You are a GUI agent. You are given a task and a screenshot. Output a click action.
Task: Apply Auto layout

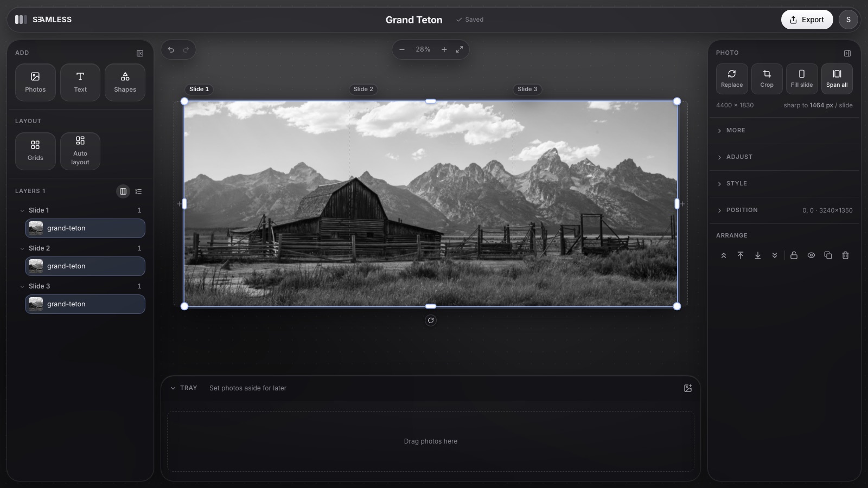point(80,151)
